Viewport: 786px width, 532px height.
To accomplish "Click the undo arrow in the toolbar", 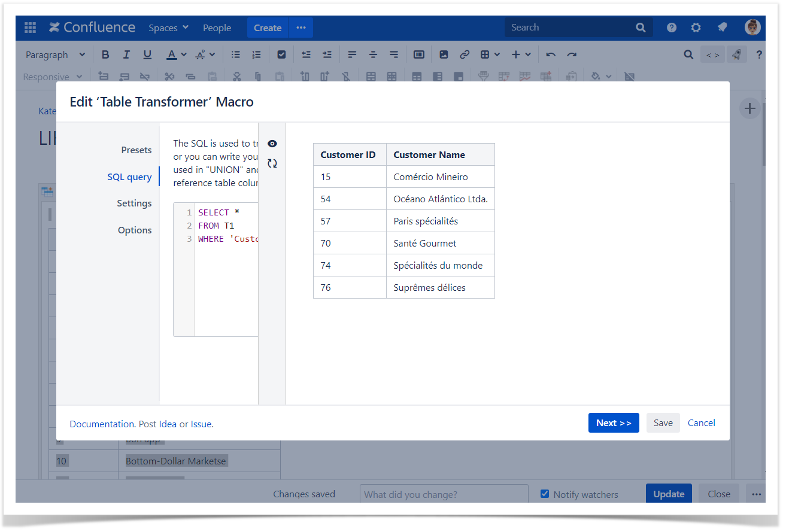I will pyautogui.click(x=551, y=54).
